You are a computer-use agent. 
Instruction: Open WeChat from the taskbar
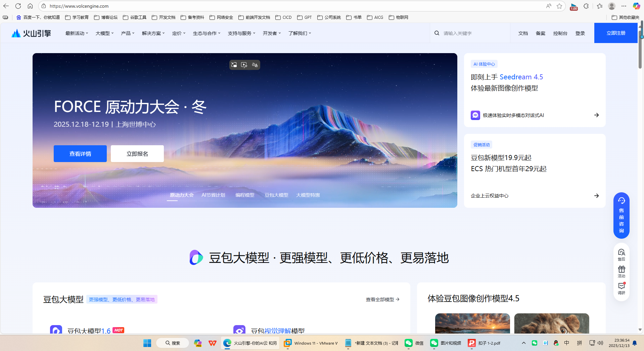click(x=408, y=343)
